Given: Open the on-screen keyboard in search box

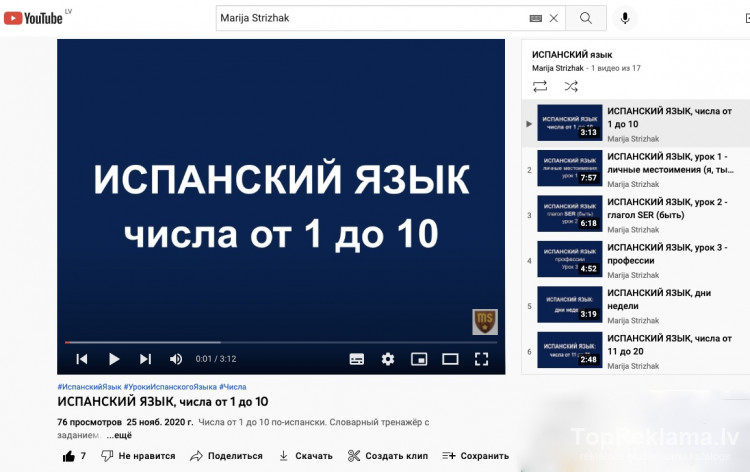Looking at the screenshot, I should coord(536,18).
